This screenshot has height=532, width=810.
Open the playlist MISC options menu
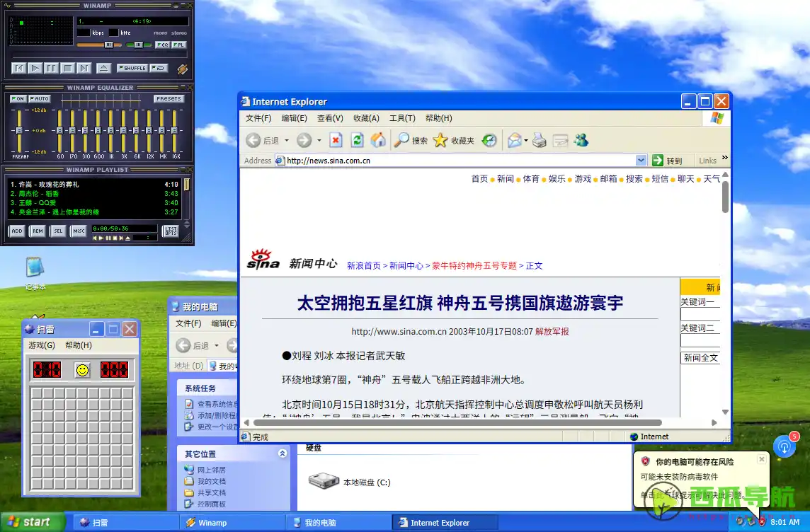coord(79,231)
